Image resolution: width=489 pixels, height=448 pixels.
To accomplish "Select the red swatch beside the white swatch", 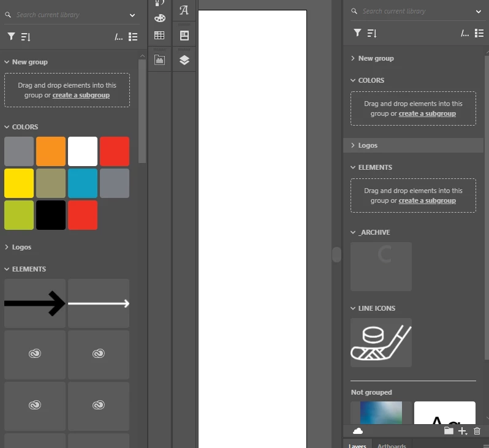I will pos(115,151).
